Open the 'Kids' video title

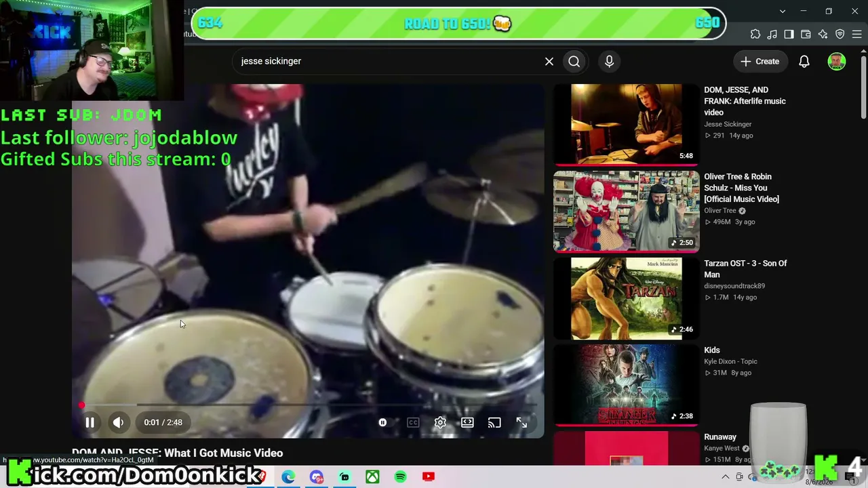tap(712, 350)
